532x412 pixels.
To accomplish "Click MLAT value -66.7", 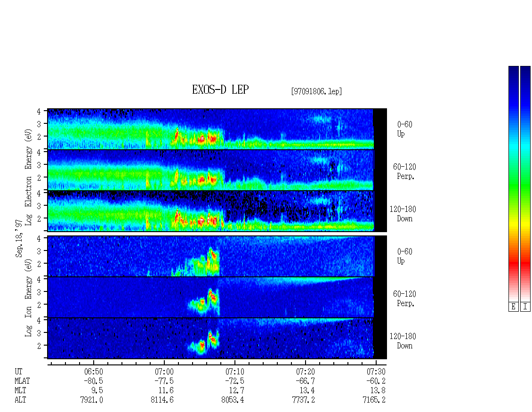I will pos(306,381).
